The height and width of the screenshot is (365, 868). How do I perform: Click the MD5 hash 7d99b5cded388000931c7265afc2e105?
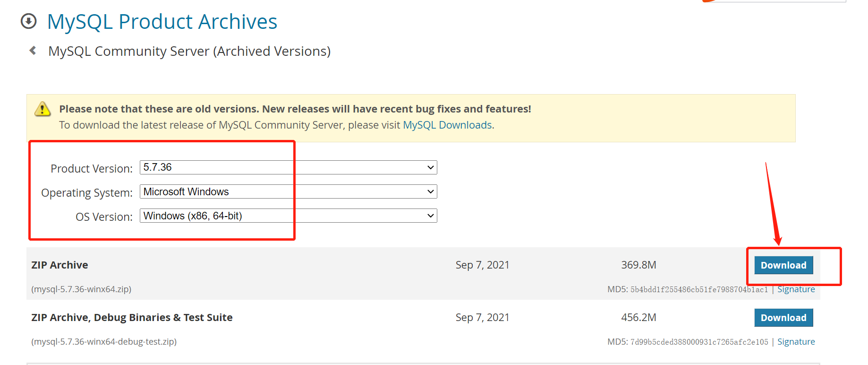(699, 342)
